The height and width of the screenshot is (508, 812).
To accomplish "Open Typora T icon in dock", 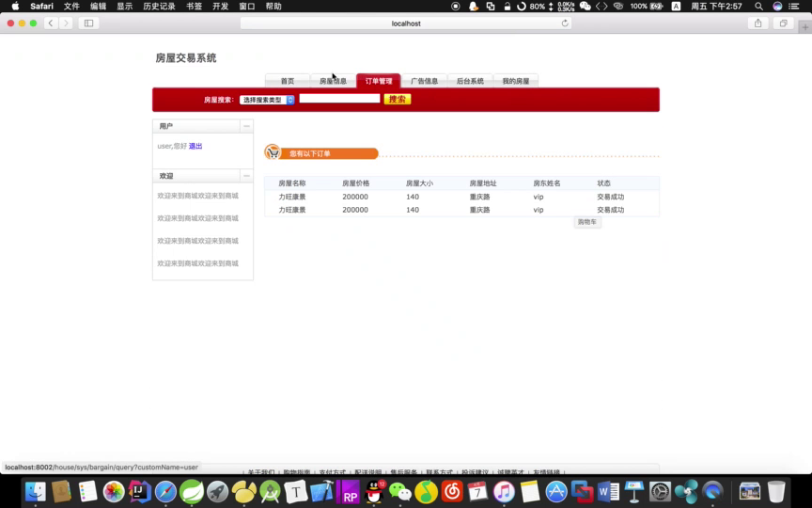I will coord(296,491).
